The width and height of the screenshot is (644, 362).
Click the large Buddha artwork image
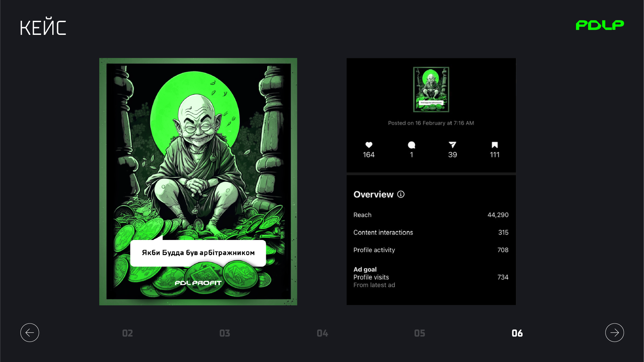[198, 151]
